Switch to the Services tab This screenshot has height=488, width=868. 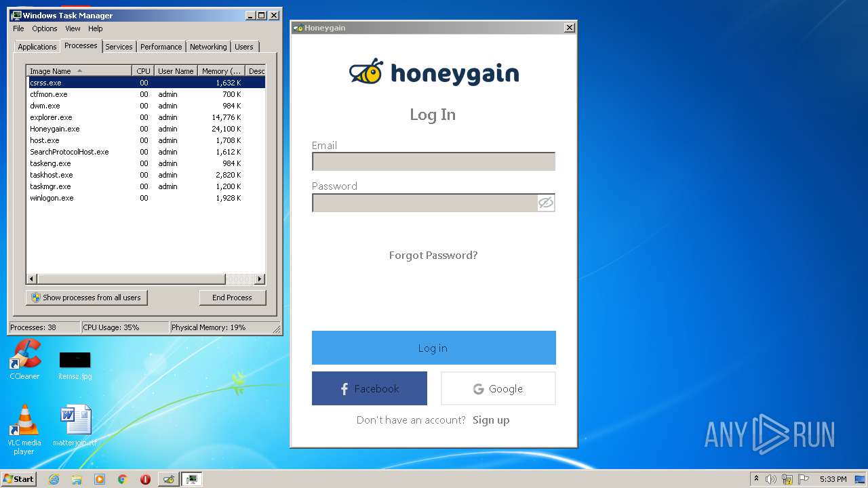119,47
